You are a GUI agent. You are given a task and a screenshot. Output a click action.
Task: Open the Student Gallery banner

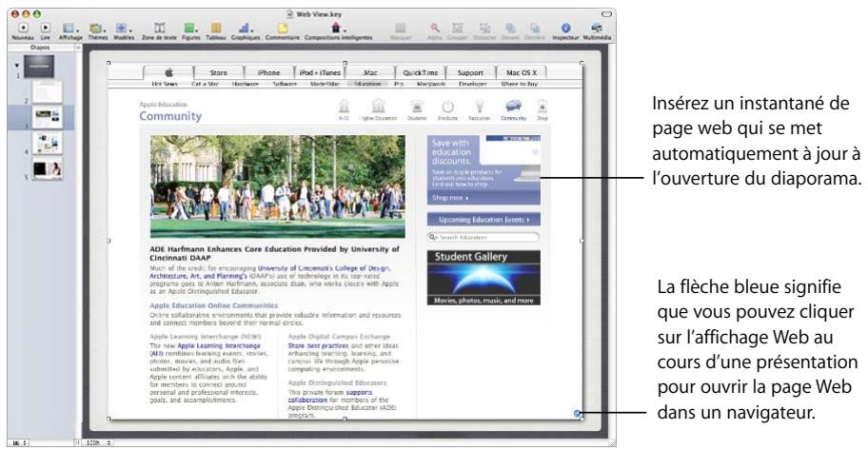click(483, 277)
